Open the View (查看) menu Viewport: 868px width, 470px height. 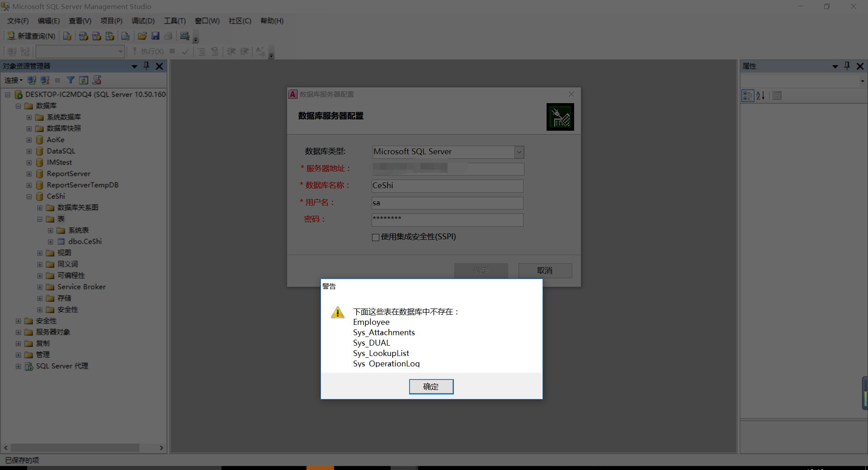80,21
